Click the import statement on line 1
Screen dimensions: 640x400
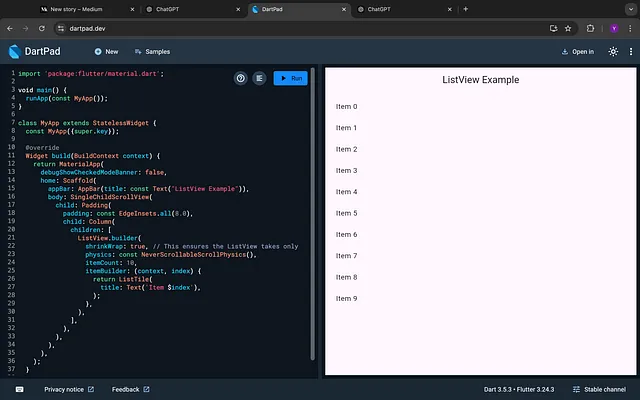point(91,74)
